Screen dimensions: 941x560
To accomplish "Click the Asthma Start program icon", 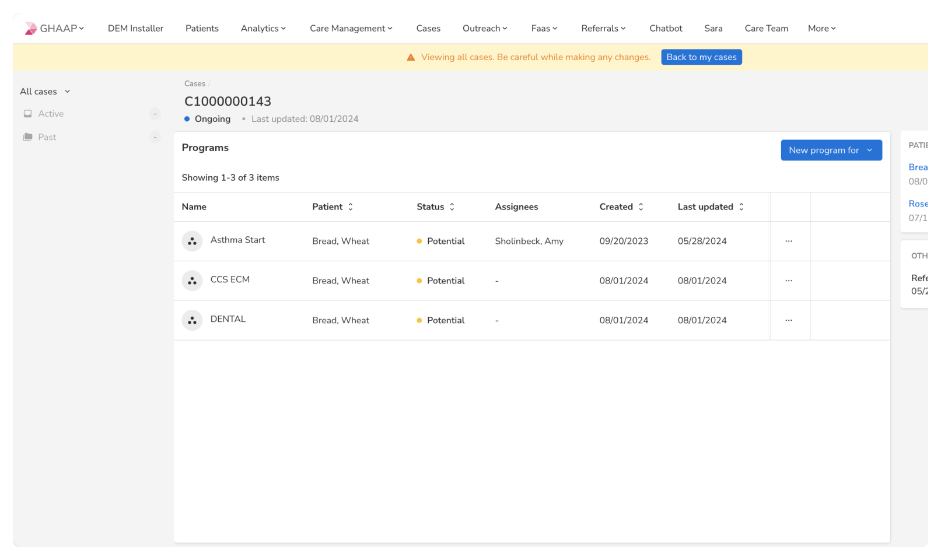I will [192, 241].
